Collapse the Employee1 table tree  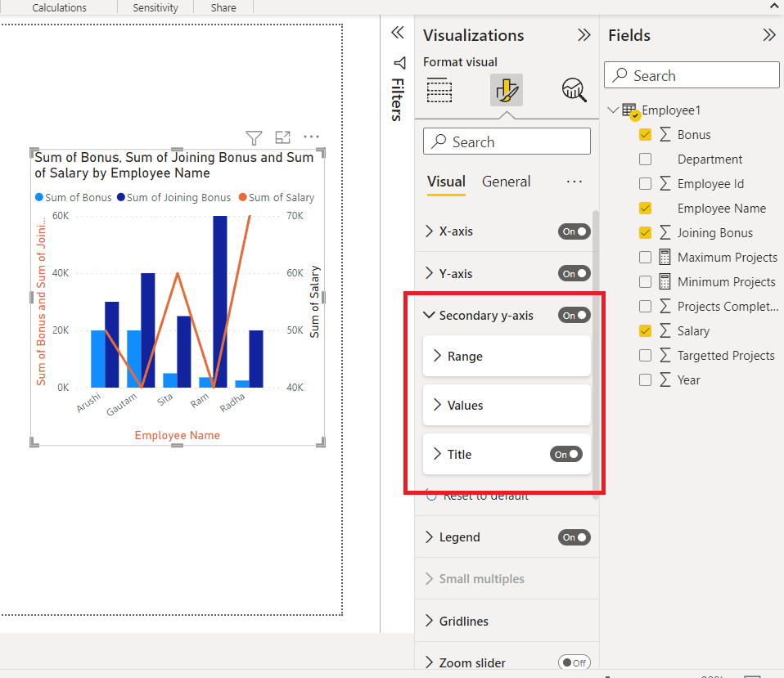(612, 110)
